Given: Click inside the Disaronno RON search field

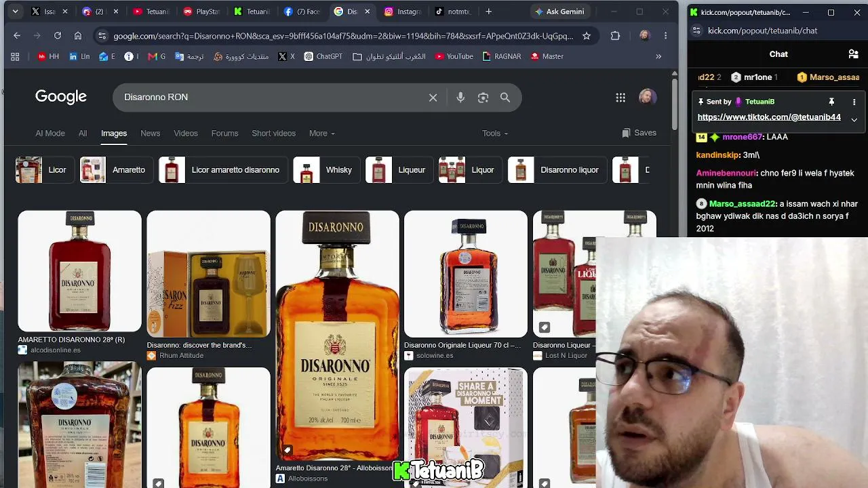Looking at the screenshot, I should (x=271, y=97).
